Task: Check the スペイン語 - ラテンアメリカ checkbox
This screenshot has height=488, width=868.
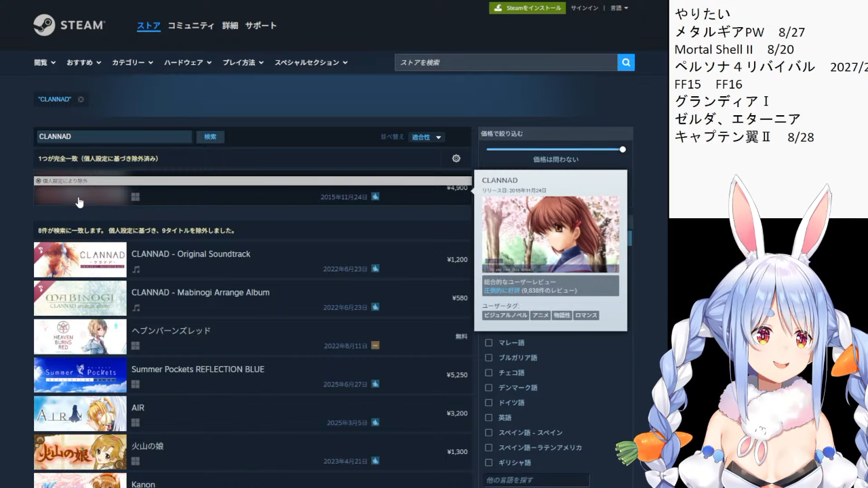Action: click(x=488, y=447)
